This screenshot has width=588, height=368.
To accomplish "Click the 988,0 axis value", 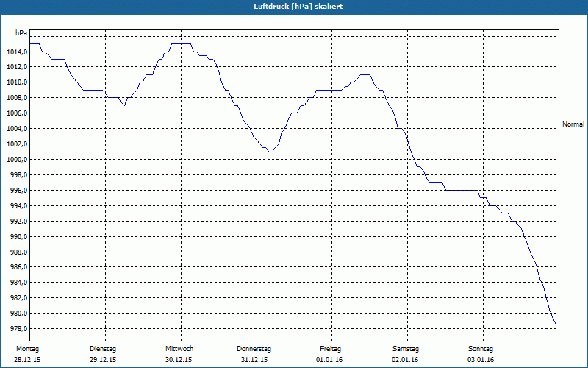I will point(18,252).
